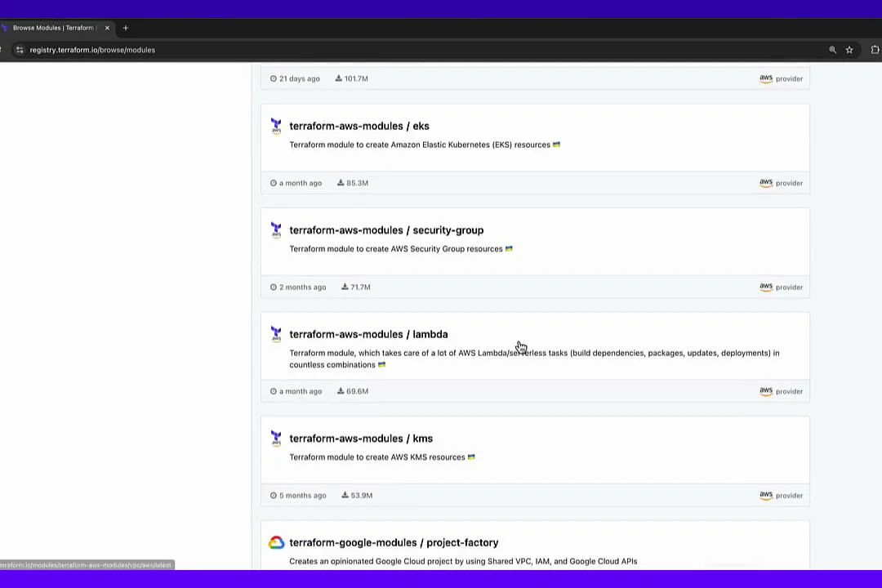Click the download icon next to 53.9M
882x588 pixels.
point(345,495)
